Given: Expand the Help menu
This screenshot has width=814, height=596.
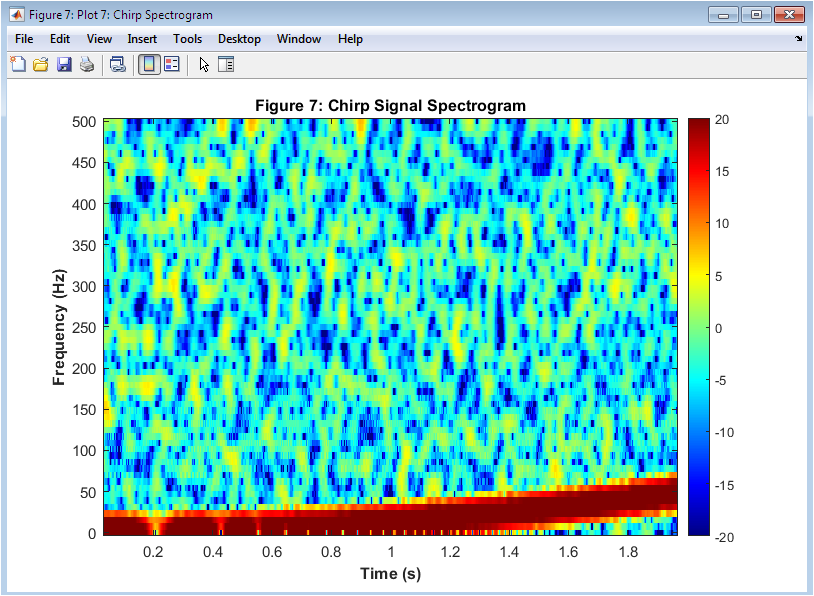Looking at the screenshot, I should (x=350, y=39).
